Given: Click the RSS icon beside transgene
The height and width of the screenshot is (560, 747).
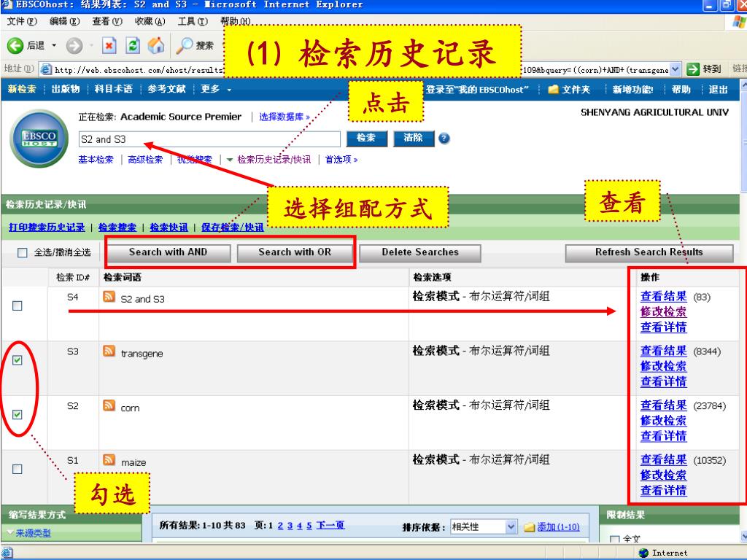Looking at the screenshot, I should coord(109,351).
